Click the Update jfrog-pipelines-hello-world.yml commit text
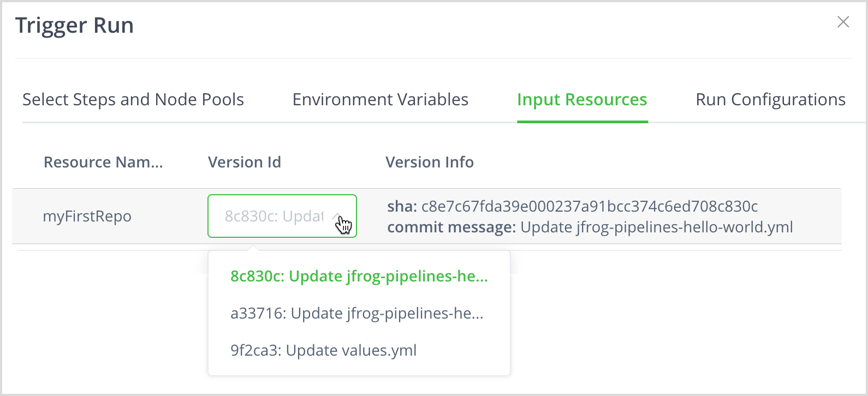 (x=656, y=227)
